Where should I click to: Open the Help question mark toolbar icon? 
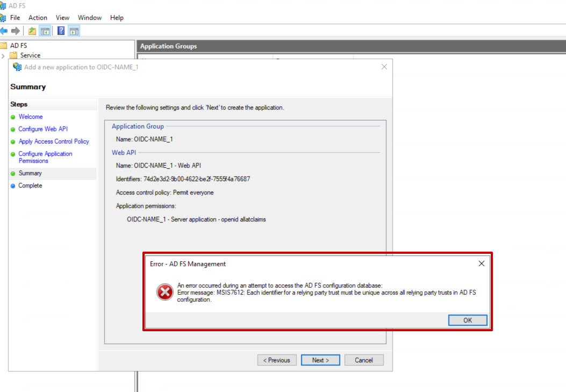click(x=61, y=31)
